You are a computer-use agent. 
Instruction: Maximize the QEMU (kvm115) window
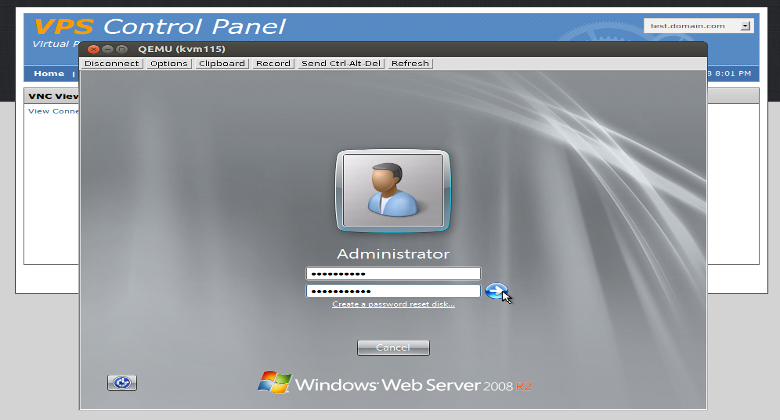point(122,49)
